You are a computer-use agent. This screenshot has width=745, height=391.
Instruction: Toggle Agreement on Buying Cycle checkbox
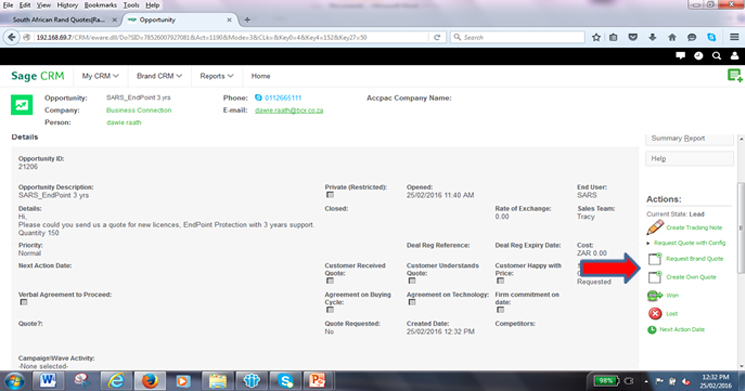click(330, 310)
